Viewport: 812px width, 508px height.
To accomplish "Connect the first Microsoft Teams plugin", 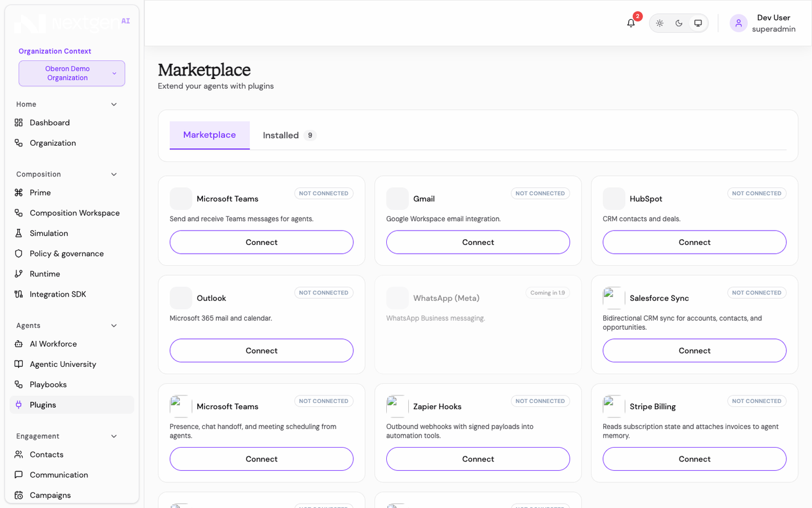I will tap(262, 242).
